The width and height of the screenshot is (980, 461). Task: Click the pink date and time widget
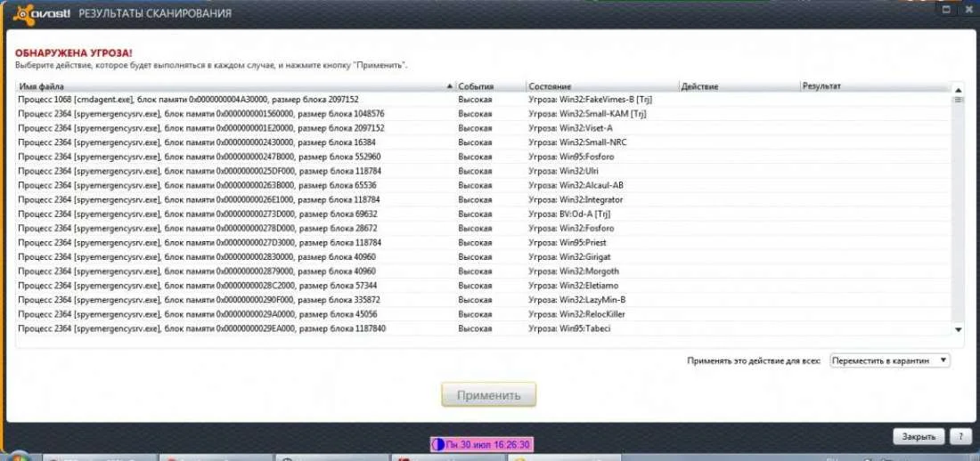point(481,445)
